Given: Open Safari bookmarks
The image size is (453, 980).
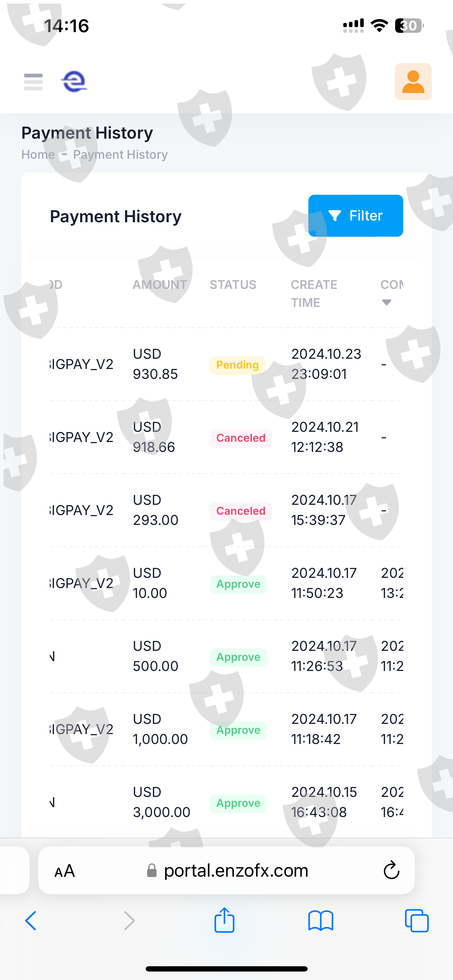Looking at the screenshot, I should pos(321,921).
